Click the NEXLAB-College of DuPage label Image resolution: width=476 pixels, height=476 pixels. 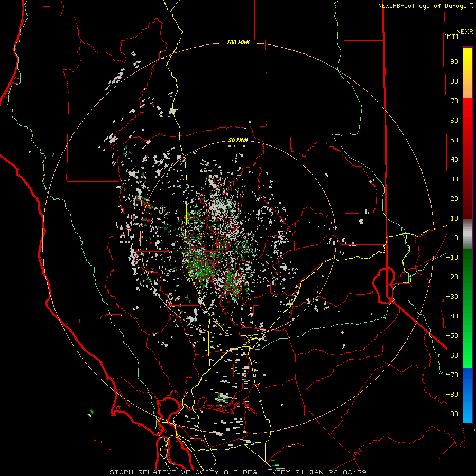[422, 6]
